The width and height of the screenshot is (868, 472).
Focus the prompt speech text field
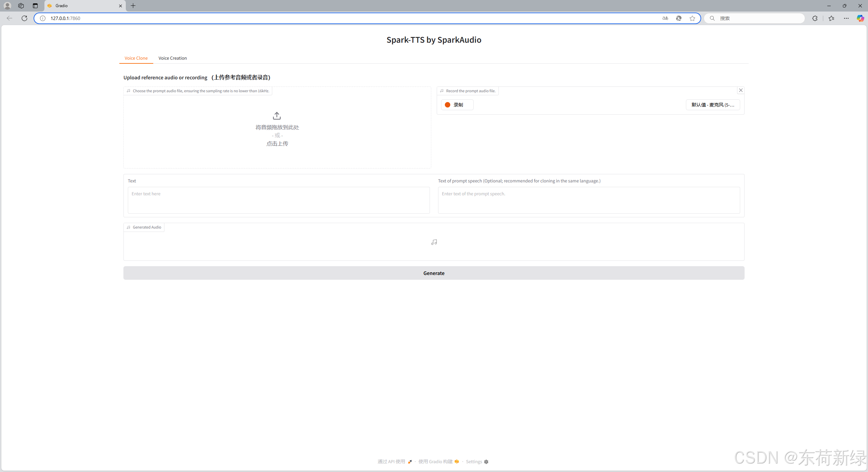[x=589, y=200]
